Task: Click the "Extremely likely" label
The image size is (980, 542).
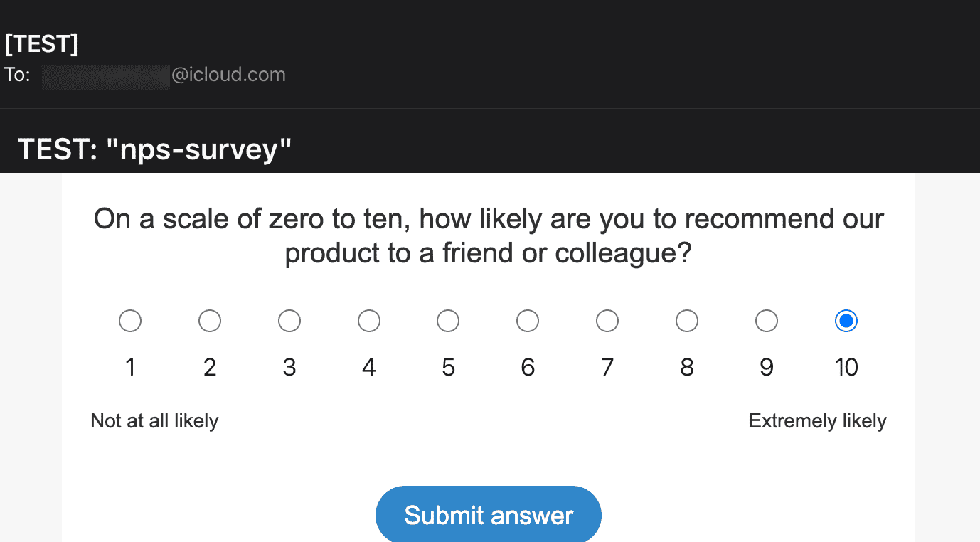Action: click(x=817, y=421)
